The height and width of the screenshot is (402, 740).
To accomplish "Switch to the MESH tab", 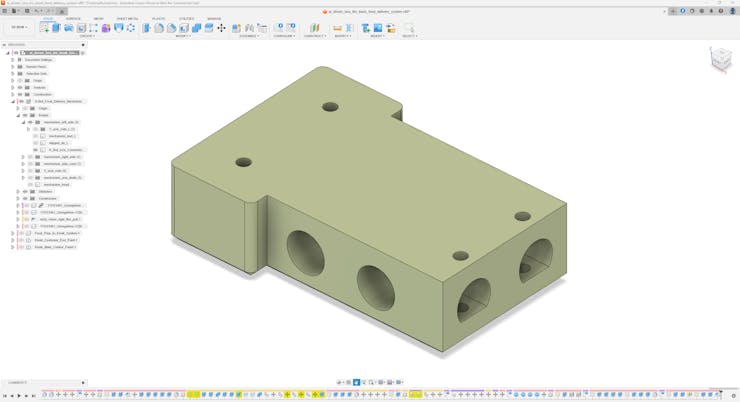I will [98, 18].
